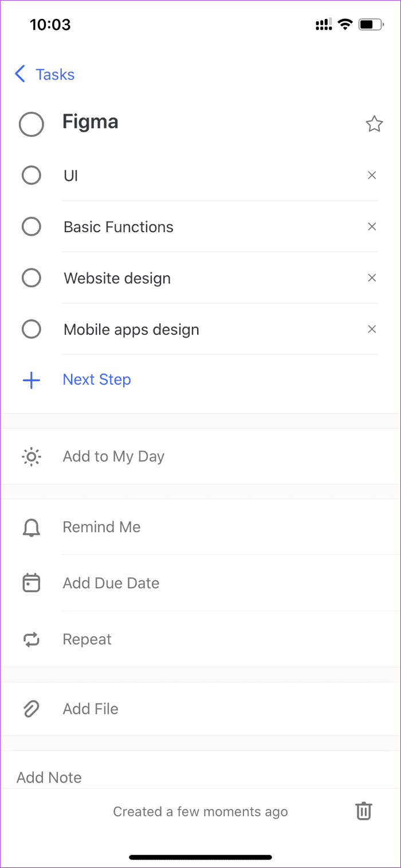Delete the Mobile apps design step
The image size is (401, 868).
[x=372, y=329]
